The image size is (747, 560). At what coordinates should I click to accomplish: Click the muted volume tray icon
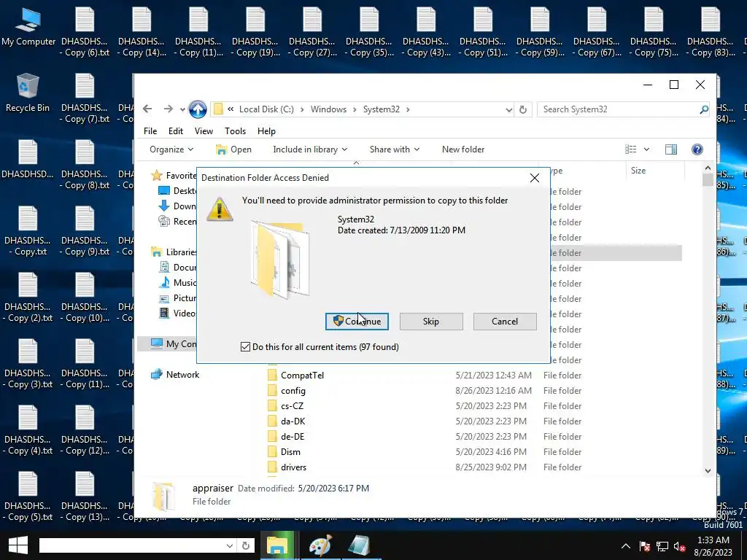pyautogui.click(x=680, y=546)
